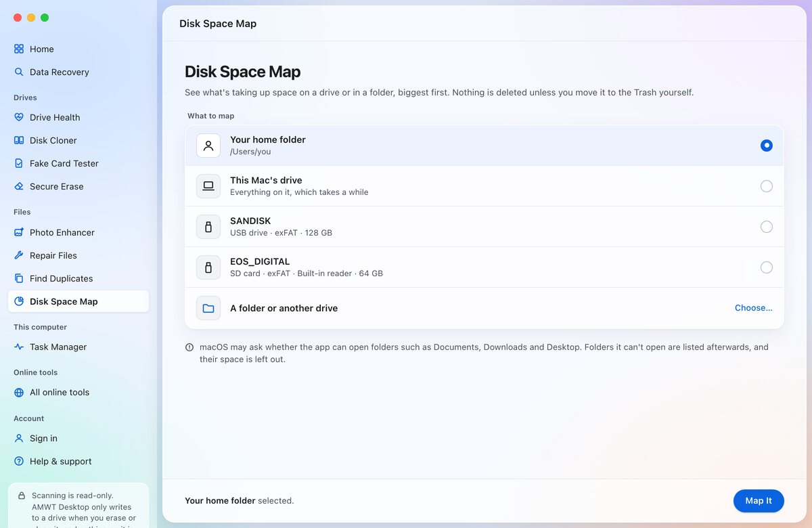Select the Your home folder radio button
Viewport: 812px width, 528px height.
pos(766,146)
